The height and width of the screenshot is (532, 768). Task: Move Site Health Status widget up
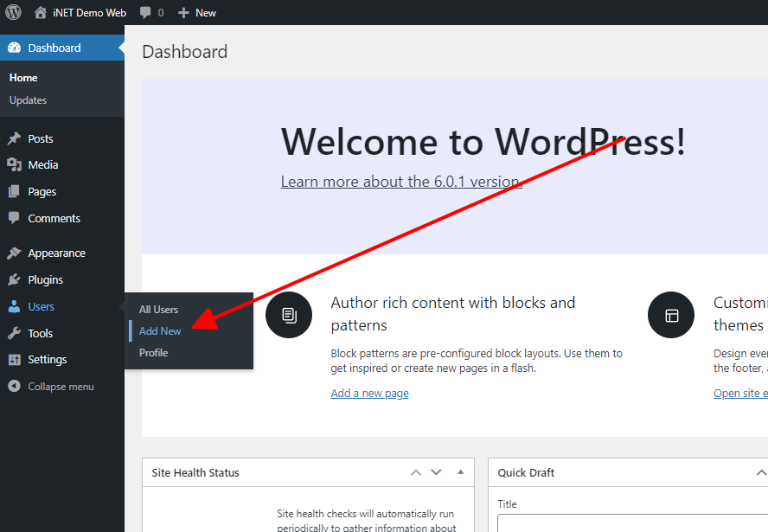tap(416, 472)
